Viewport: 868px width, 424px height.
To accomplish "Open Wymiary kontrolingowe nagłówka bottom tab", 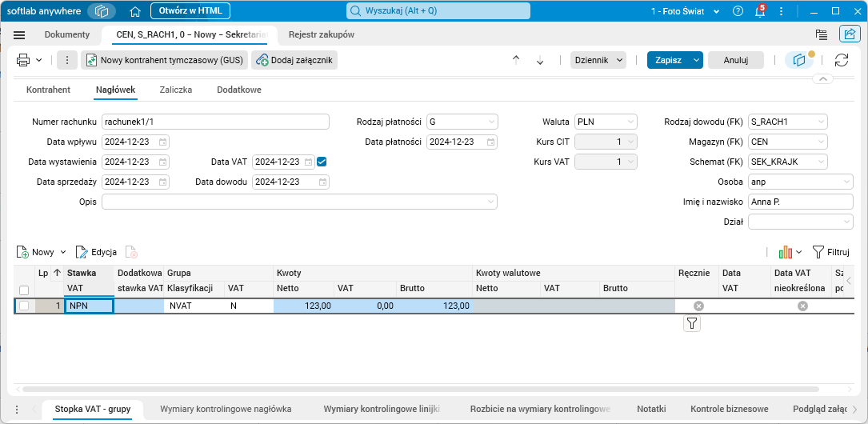I will pyautogui.click(x=226, y=410).
